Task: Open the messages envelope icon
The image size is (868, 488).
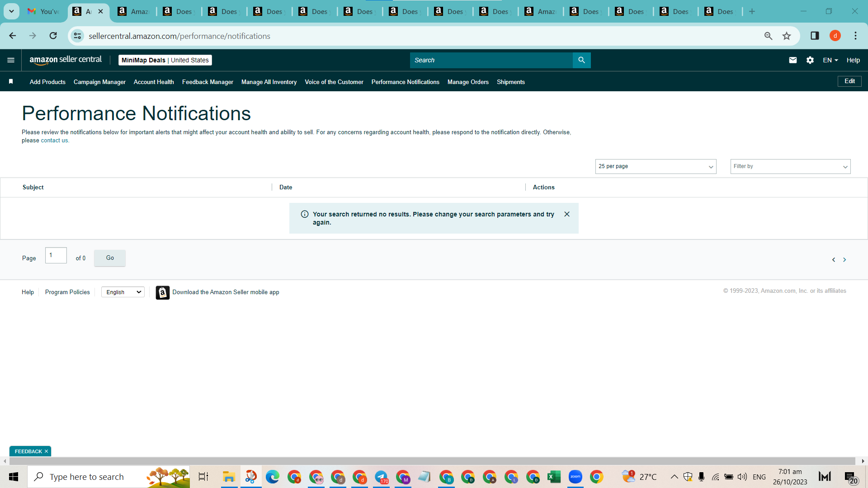Action: [x=793, y=60]
